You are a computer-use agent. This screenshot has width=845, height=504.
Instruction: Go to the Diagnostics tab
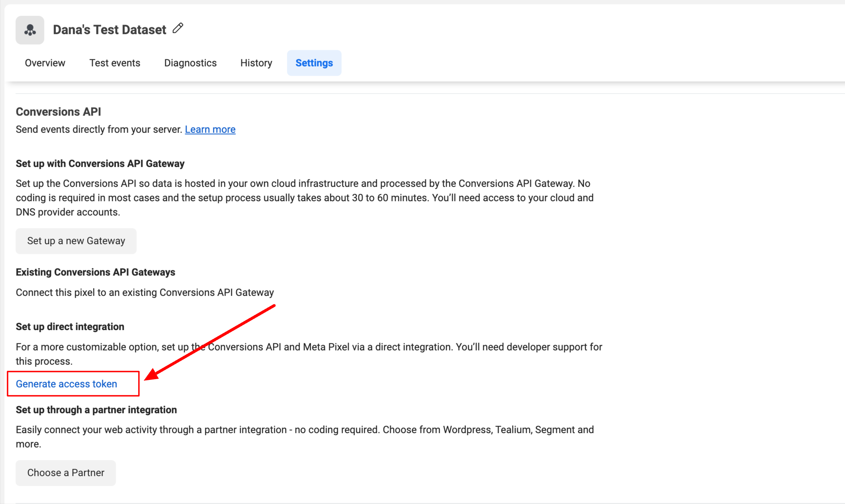[x=190, y=63]
